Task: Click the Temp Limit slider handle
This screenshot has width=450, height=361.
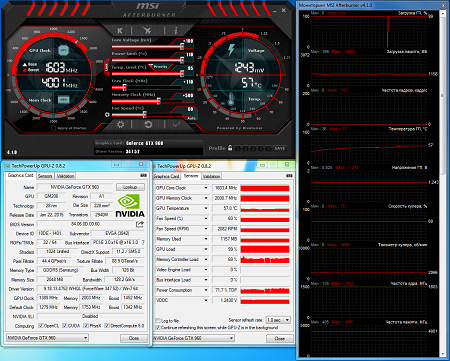Action: coord(182,74)
